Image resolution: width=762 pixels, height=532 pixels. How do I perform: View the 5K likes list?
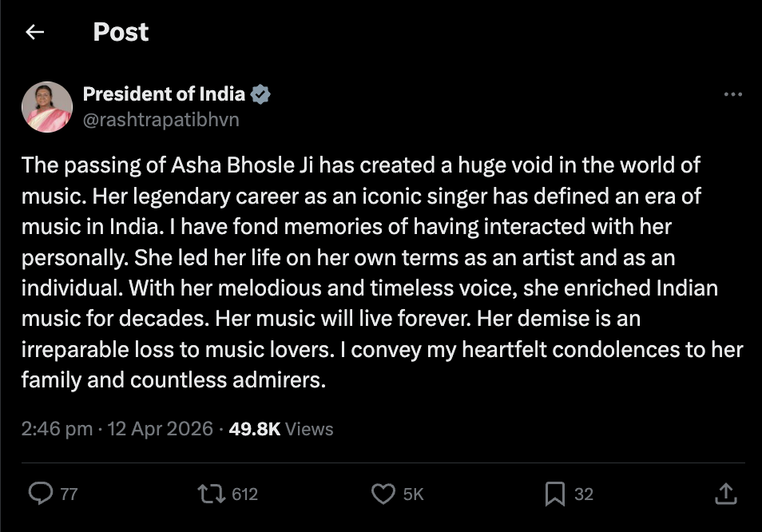[413, 494]
